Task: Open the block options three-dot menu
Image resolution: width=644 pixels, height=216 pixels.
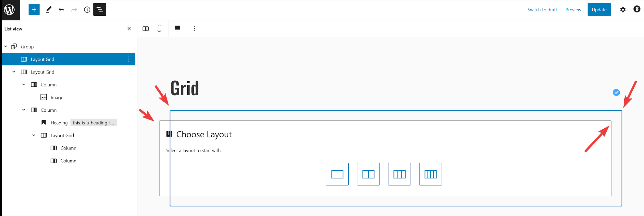Action: (195, 29)
